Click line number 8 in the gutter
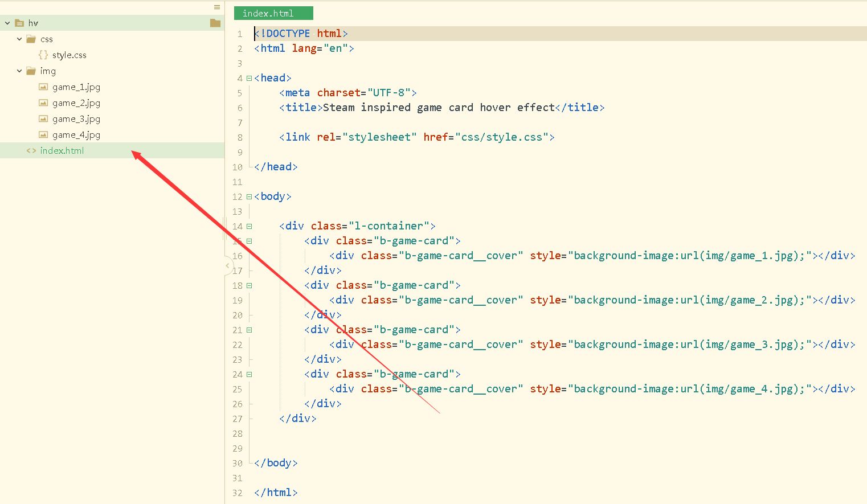Screen dimensions: 867x504 pyautogui.click(x=240, y=138)
